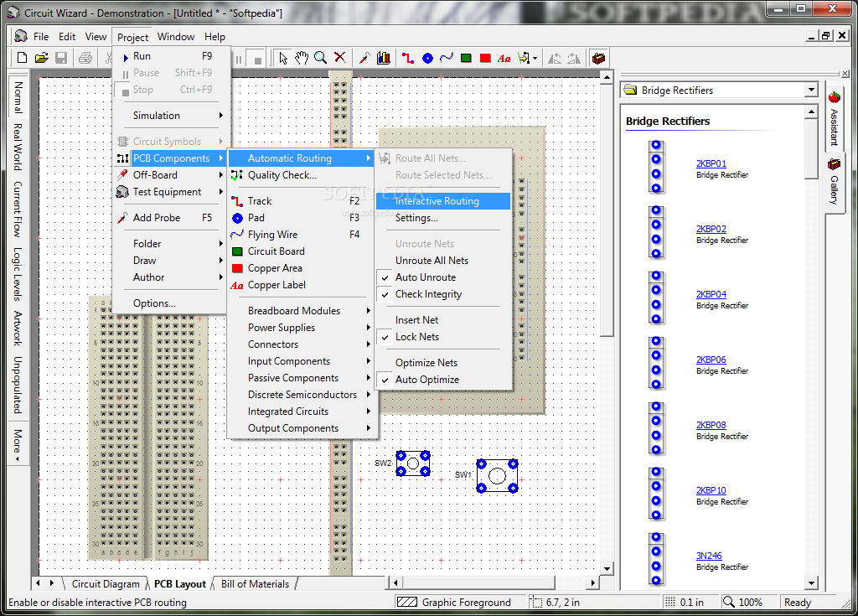858x616 pixels.
Task: Click the probe tool in toolbar
Action: pyautogui.click(x=364, y=58)
